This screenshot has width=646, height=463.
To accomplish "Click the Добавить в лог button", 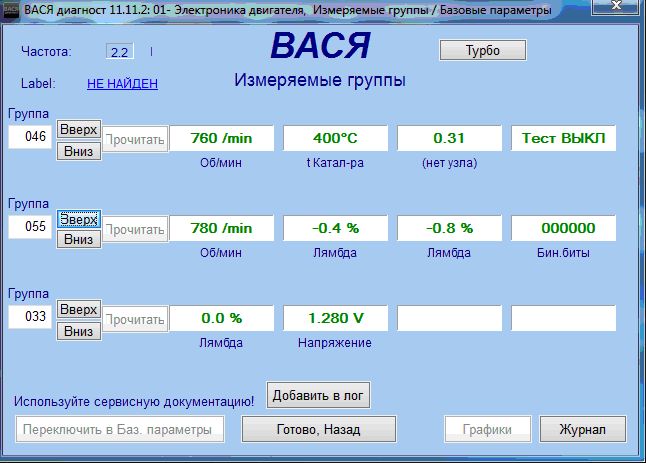I will click(x=318, y=395).
